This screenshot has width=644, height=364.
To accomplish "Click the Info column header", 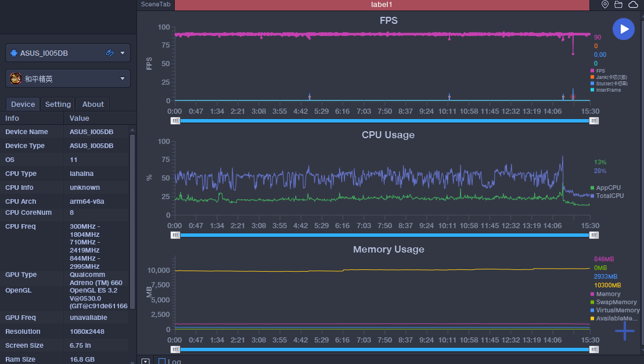I will point(31,118).
